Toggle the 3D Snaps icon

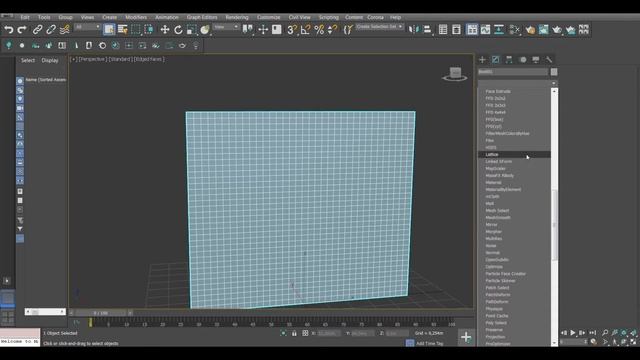pyautogui.click(x=291, y=29)
